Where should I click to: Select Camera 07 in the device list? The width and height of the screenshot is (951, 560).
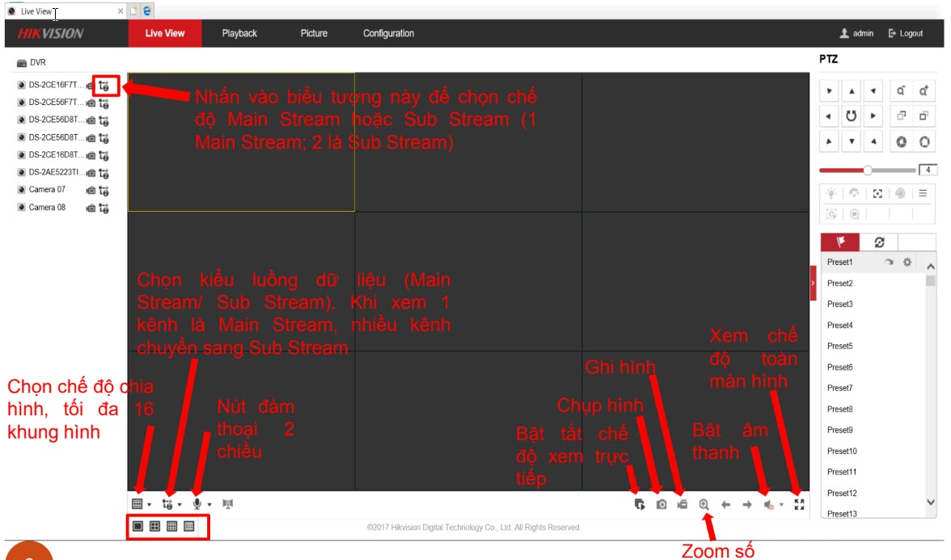[47, 190]
